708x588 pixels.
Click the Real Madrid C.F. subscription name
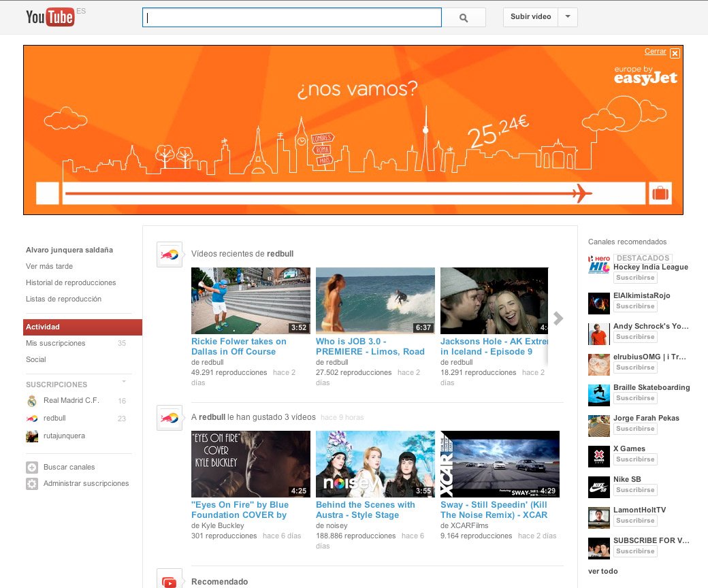click(x=71, y=400)
